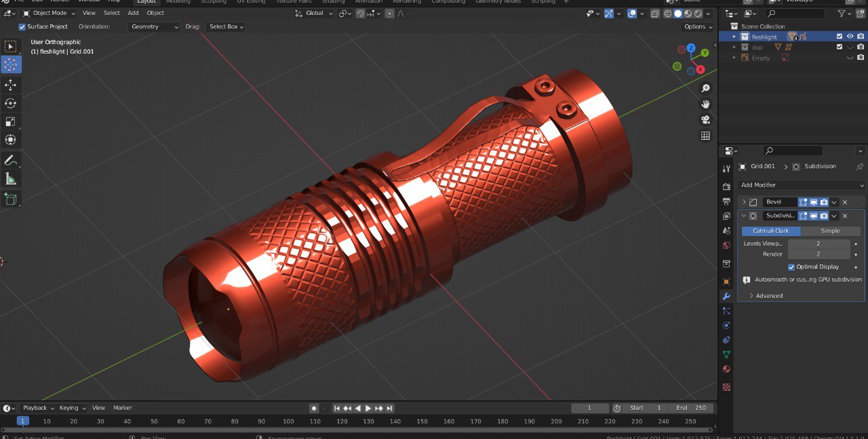
Task: Open the Modifier properties wrench tab
Action: click(x=726, y=297)
